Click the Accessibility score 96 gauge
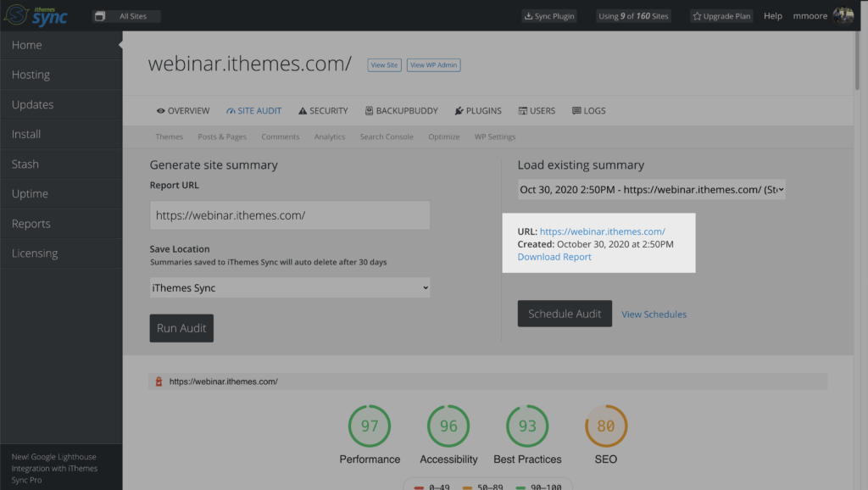This screenshot has width=868, height=490. (x=448, y=426)
